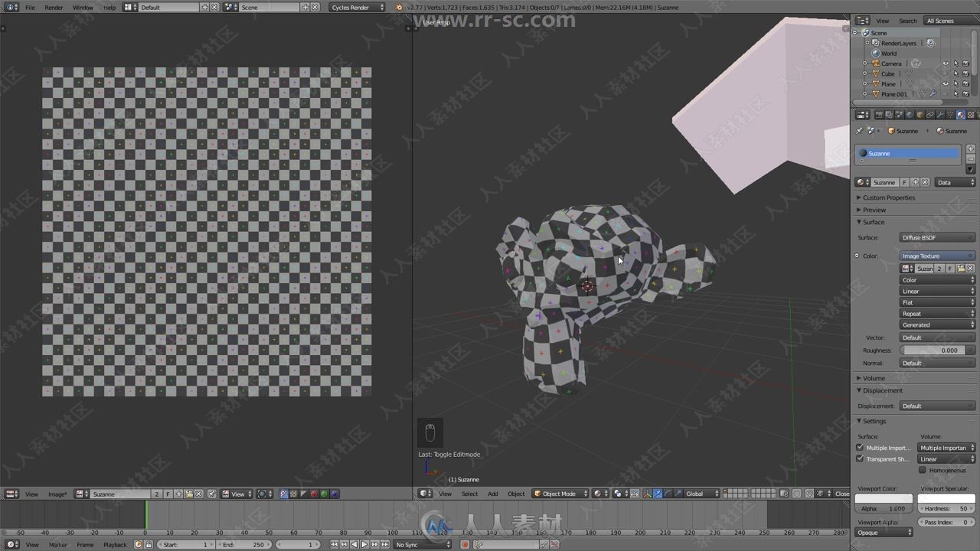Show blue channel in UV editor
The width and height of the screenshot is (980, 551).
pyautogui.click(x=335, y=494)
